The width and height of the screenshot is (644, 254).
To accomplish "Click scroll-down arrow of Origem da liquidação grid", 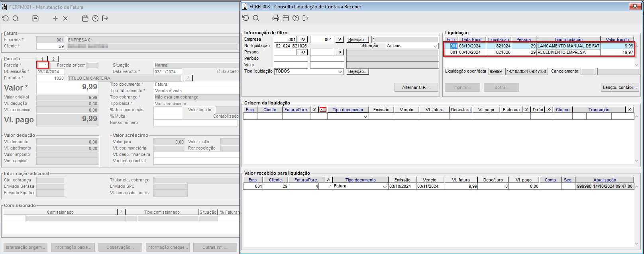I will [636, 161].
